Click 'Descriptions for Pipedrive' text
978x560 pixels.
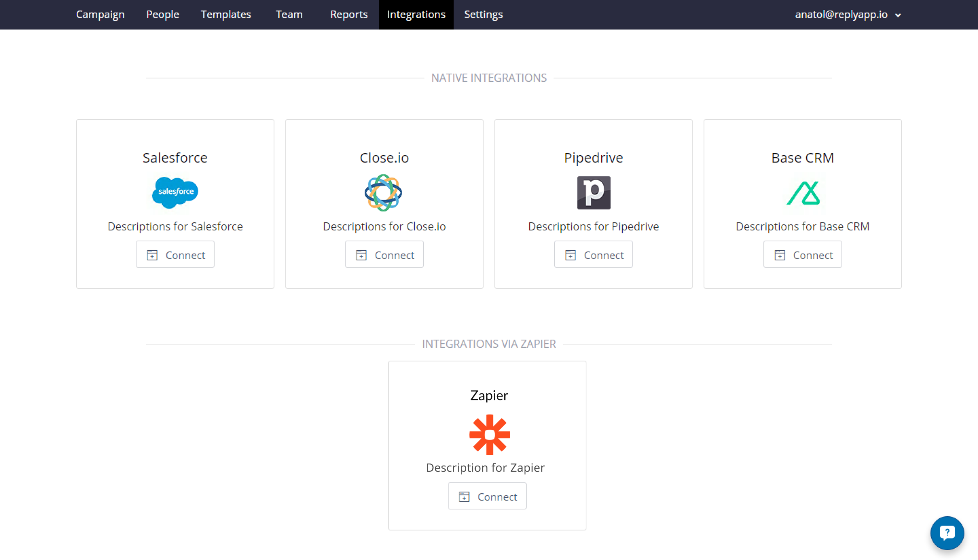(593, 226)
